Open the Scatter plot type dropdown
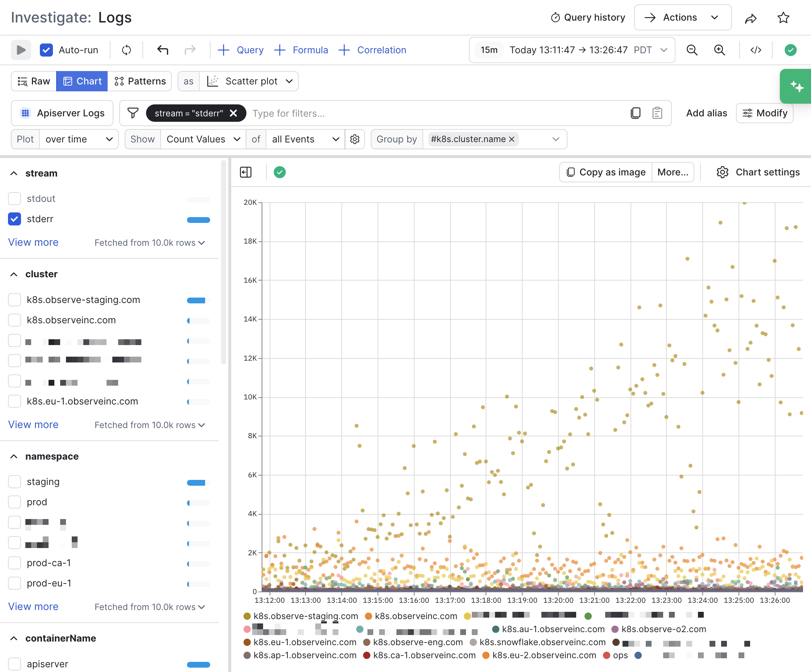The image size is (811, 672). point(249,81)
